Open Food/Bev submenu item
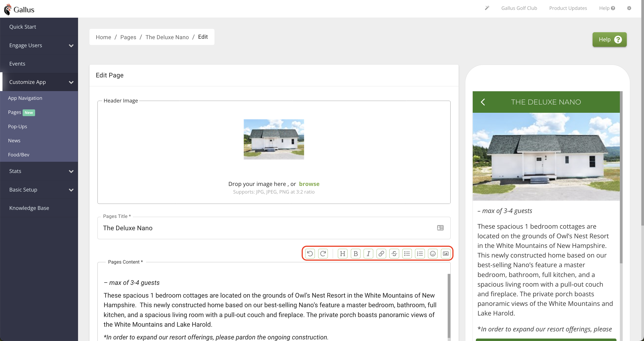This screenshot has height=341, width=644. pos(19,155)
